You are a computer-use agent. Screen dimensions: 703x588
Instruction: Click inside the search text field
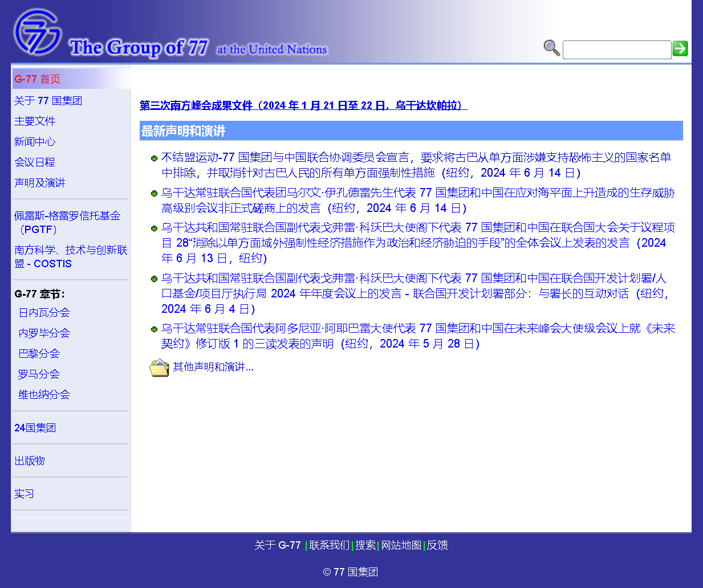pyautogui.click(x=616, y=50)
